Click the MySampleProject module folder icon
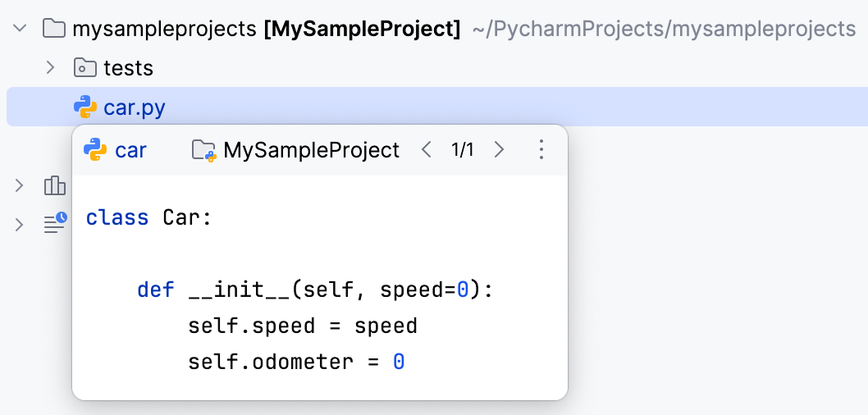 pos(203,150)
